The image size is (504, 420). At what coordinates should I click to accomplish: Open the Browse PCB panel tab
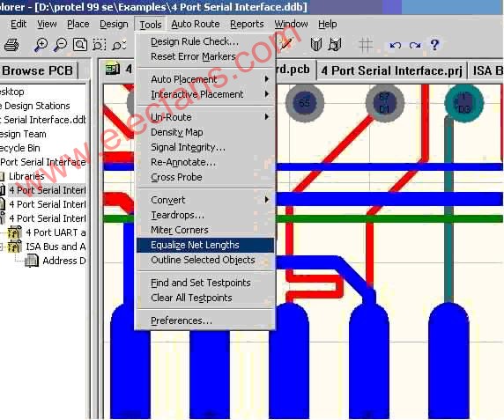pos(38,70)
